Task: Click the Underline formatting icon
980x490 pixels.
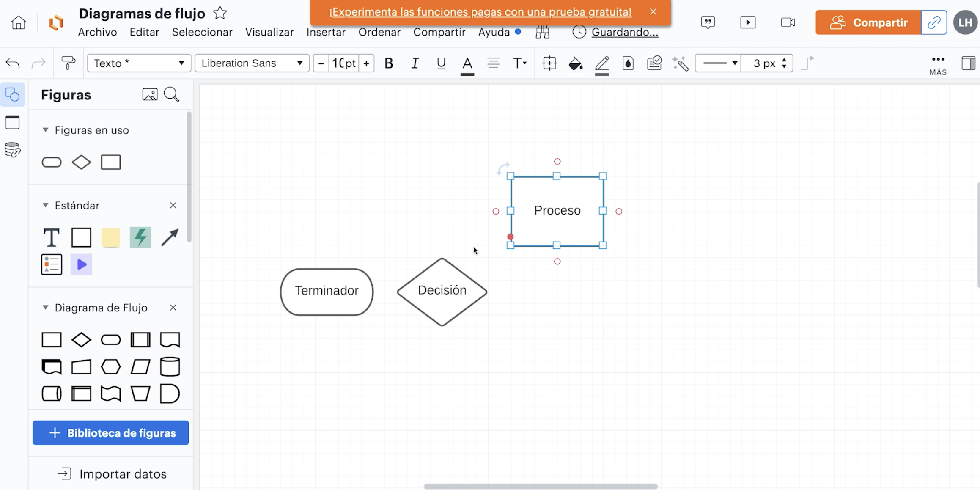Action: 441,63
